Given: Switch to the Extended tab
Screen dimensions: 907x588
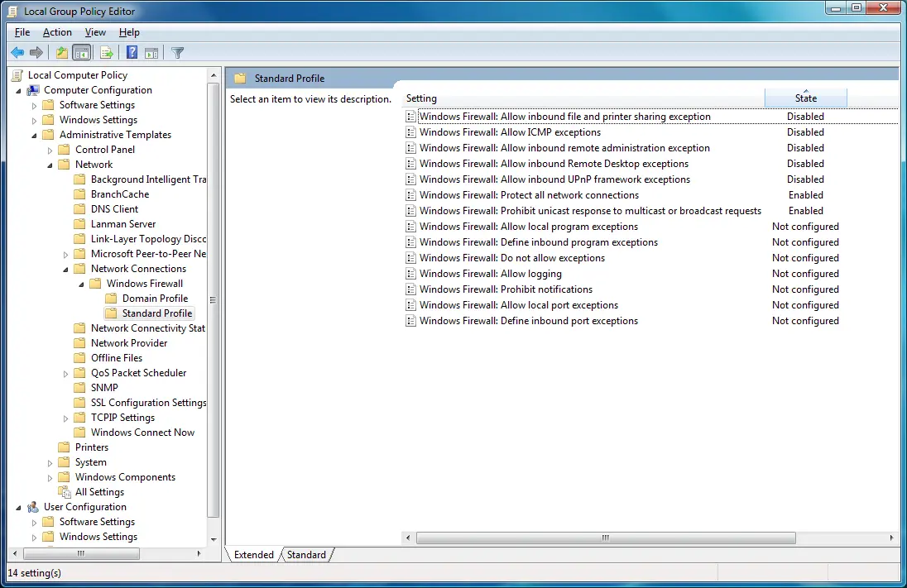Looking at the screenshot, I should click(253, 555).
